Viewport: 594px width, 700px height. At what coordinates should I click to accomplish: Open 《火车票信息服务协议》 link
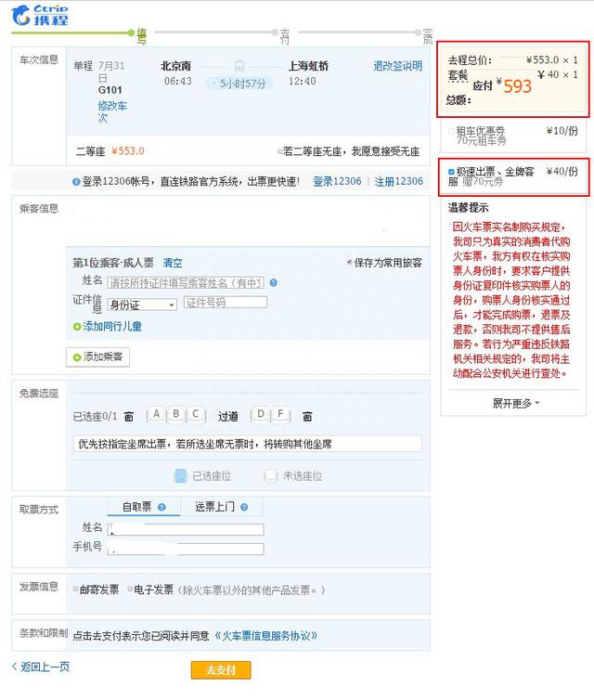point(265,635)
